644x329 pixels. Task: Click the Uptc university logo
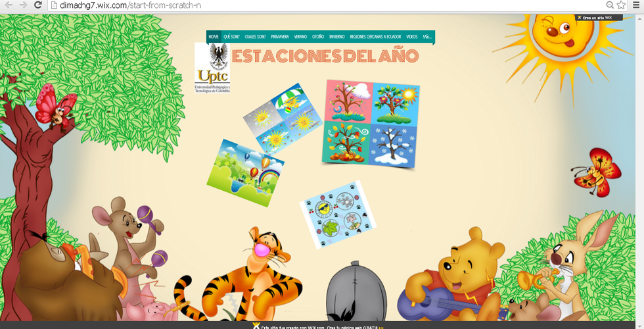pyautogui.click(x=212, y=68)
